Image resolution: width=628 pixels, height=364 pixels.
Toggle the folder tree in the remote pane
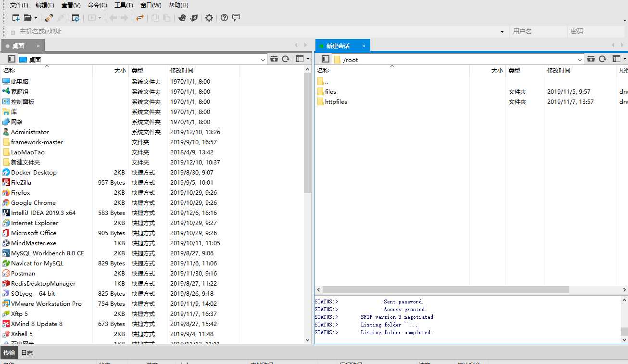(326, 59)
